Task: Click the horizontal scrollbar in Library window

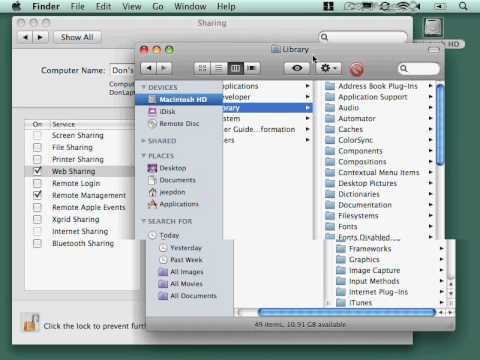Action: tap(347, 312)
